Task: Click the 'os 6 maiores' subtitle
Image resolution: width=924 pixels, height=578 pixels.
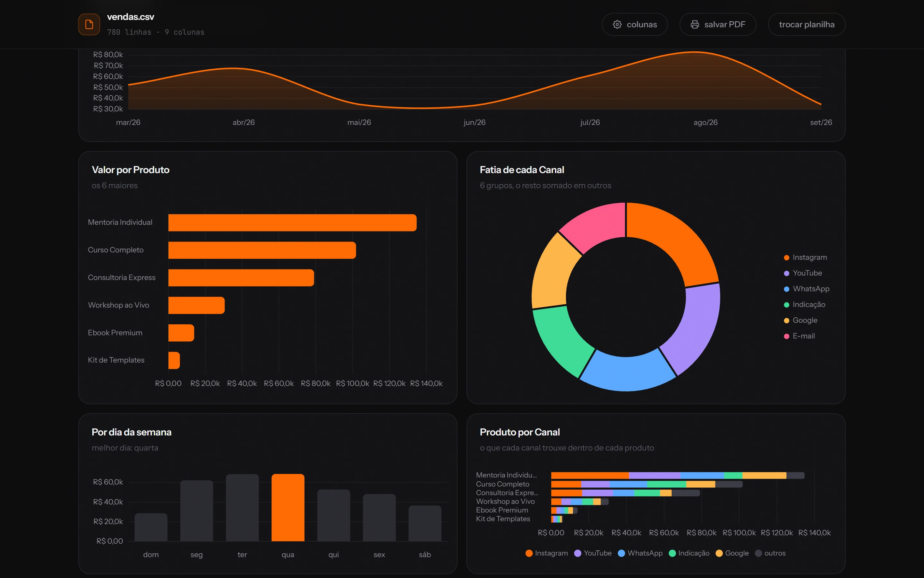Action: point(115,185)
